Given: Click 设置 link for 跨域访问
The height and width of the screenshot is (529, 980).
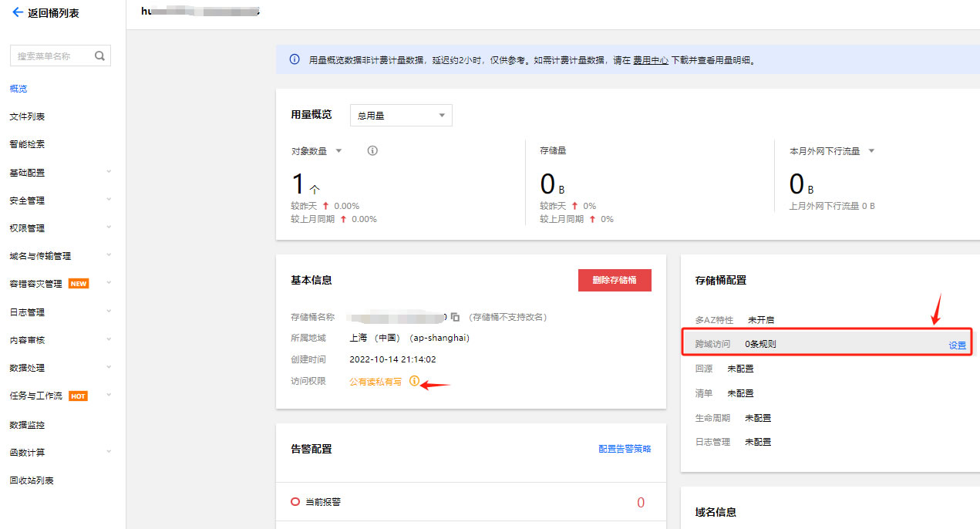Looking at the screenshot, I should [957, 345].
